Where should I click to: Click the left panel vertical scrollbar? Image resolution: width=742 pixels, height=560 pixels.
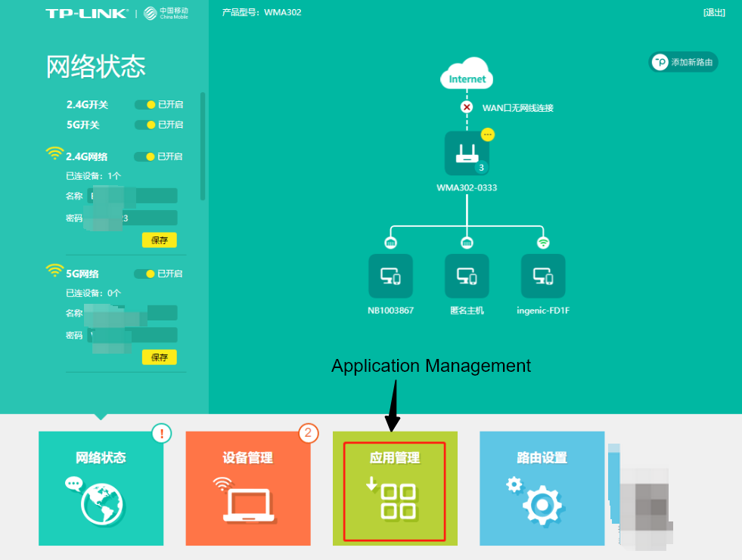[203, 146]
